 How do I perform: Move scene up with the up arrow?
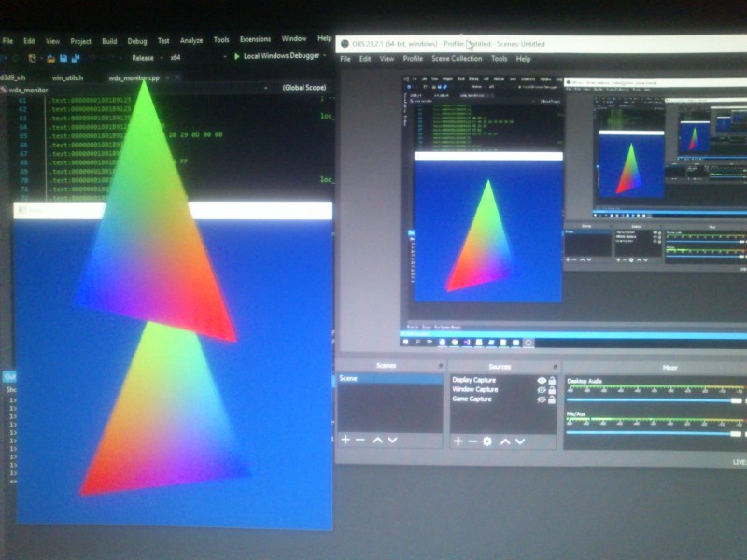378,440
